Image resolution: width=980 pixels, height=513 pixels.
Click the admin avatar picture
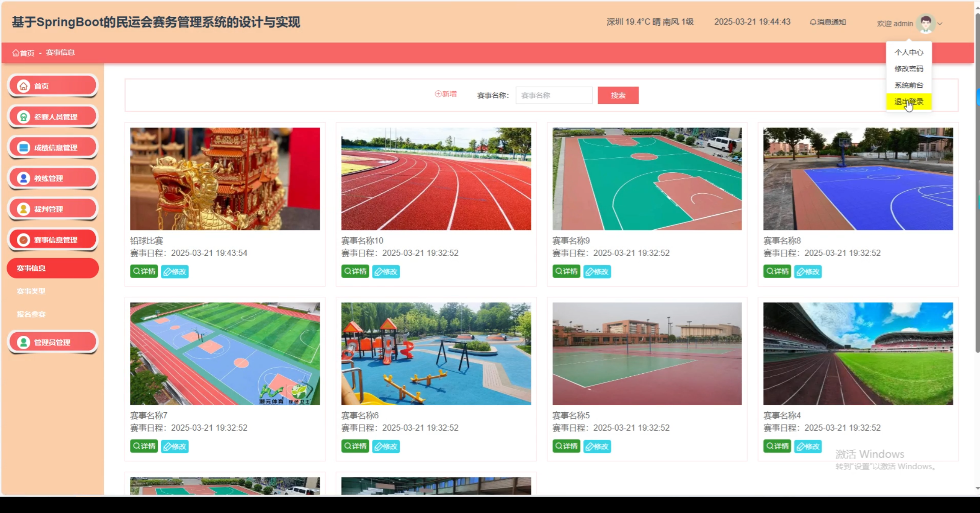click(x=926, y=24)
